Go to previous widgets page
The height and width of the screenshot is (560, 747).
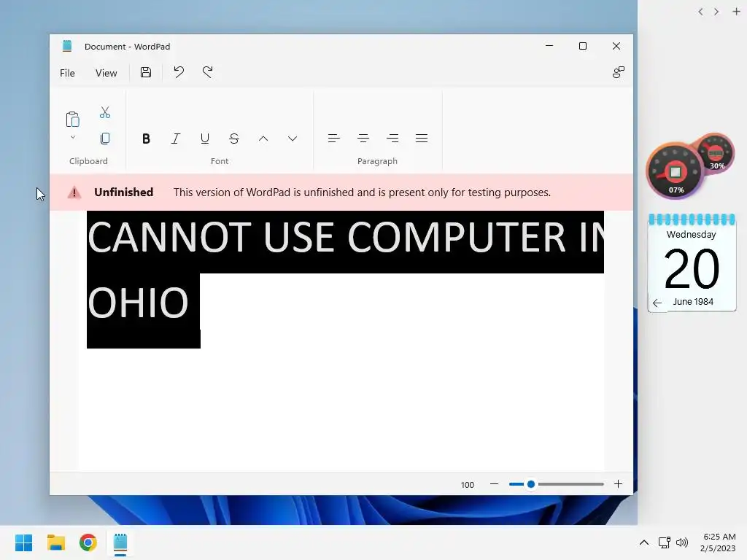(700, 12)
